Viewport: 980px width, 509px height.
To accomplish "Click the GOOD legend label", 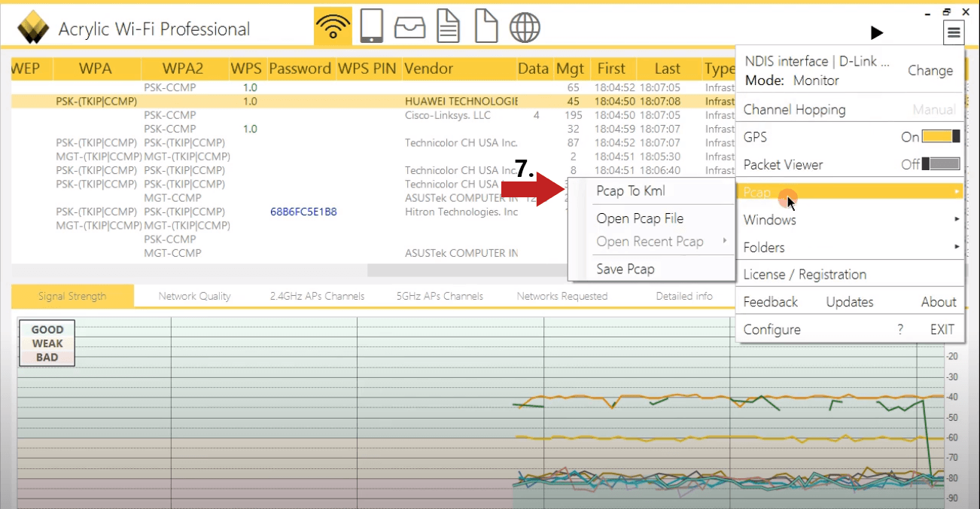I will 47,329.
